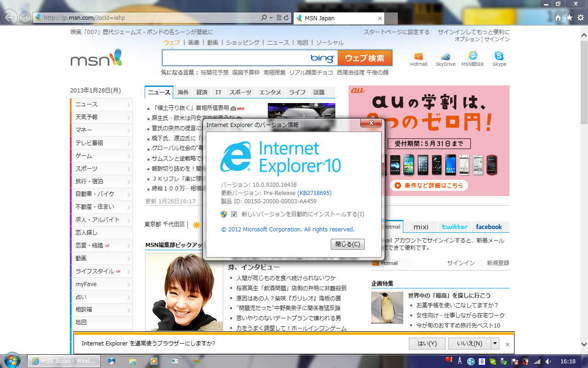The width and height of the screenshot is (588, 368).
Task: Click スタートページに設定する link
Action: coord(396,32)
